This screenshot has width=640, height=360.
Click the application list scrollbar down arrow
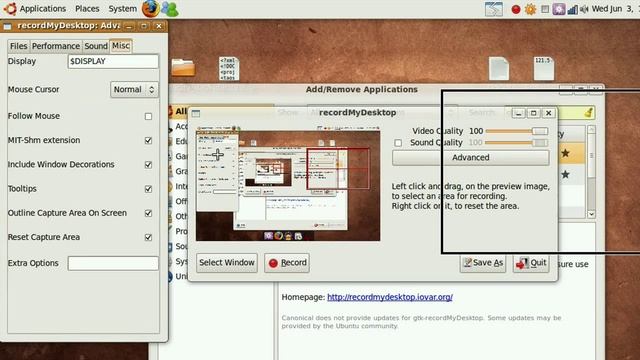(591, 214)
